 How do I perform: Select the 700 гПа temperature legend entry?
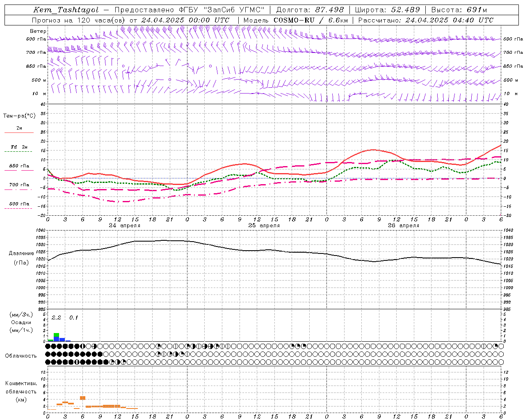(x=19, y=185)
